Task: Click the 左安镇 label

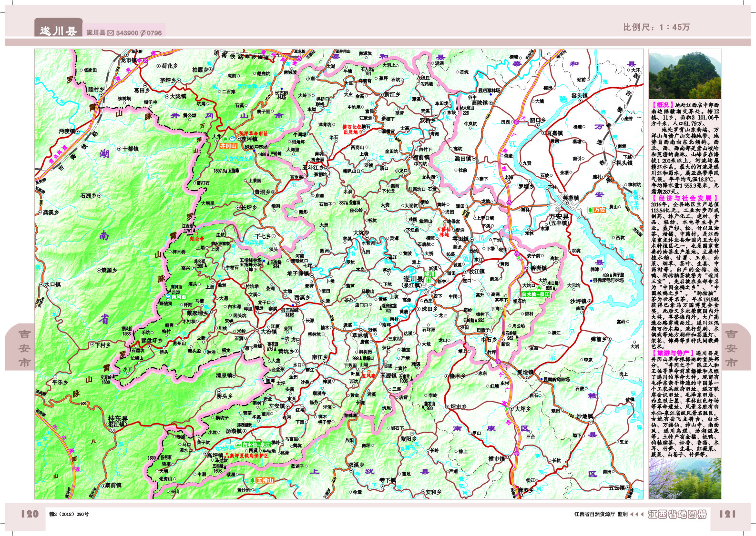Action: [x=276, y=406]
